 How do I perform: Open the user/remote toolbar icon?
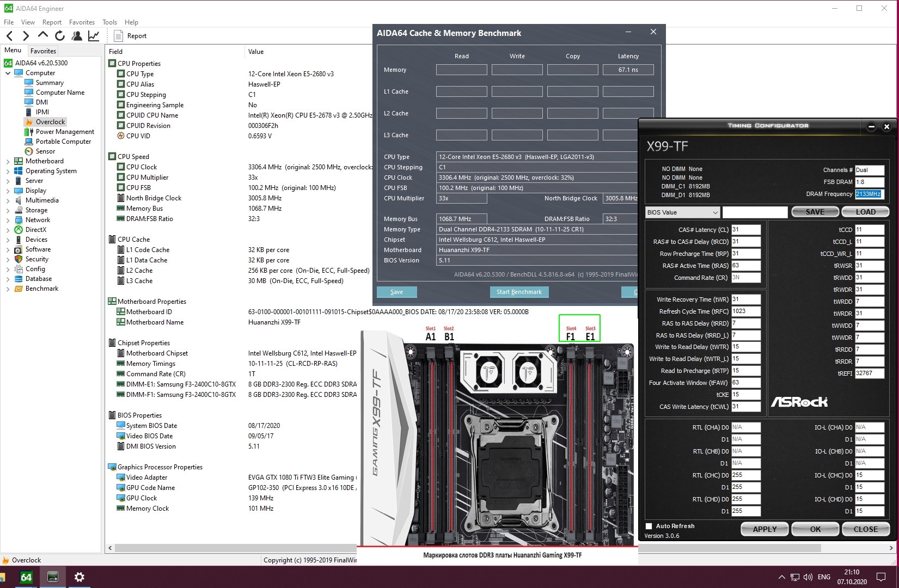[x=77, y=36]
